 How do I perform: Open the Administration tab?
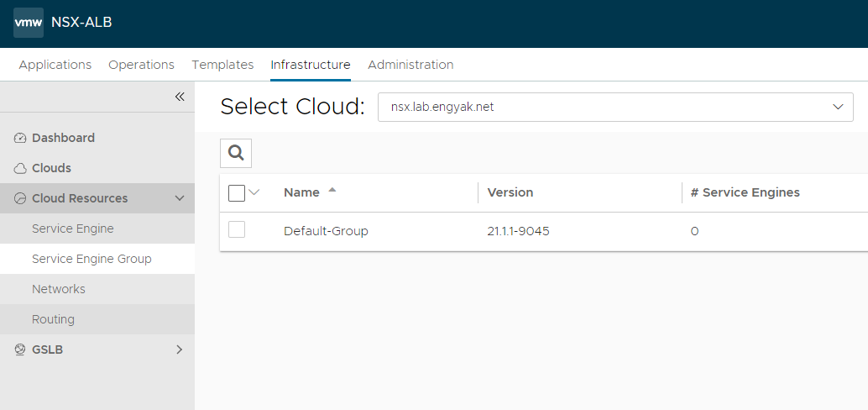(x=410, y=65)
